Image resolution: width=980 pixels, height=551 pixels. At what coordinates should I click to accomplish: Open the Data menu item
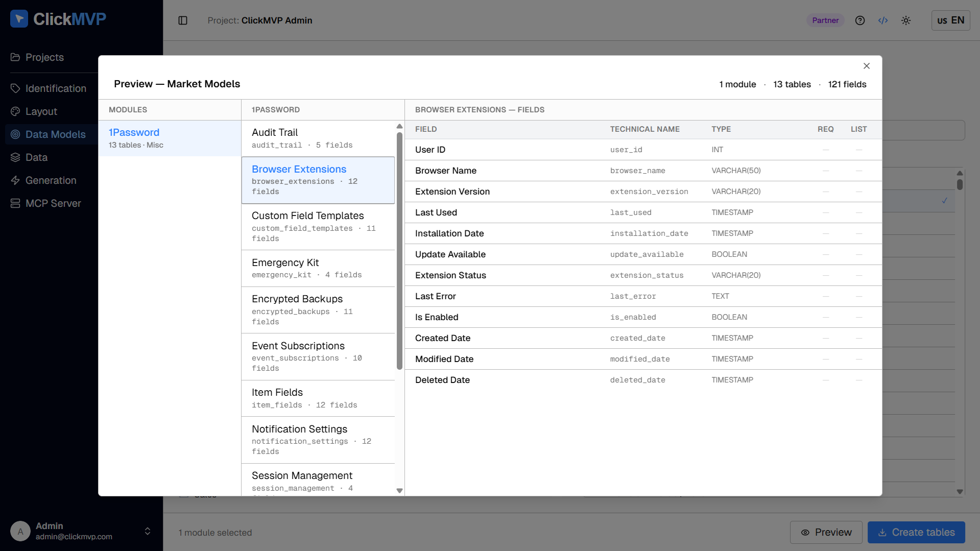coord(36,157)
